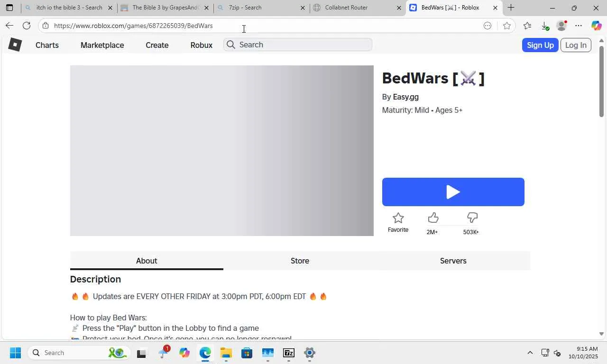607x364 pixels.
Task: Open the Charts page in Roblox
Action: tap(47, 45)
